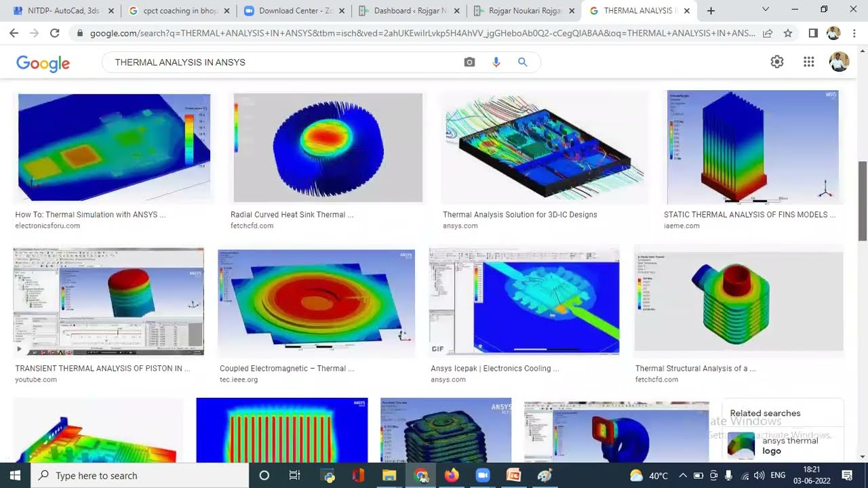Close the NITDP- AutoCad tab
Viewport: 868px width, 488px height.
coord(111,11)
